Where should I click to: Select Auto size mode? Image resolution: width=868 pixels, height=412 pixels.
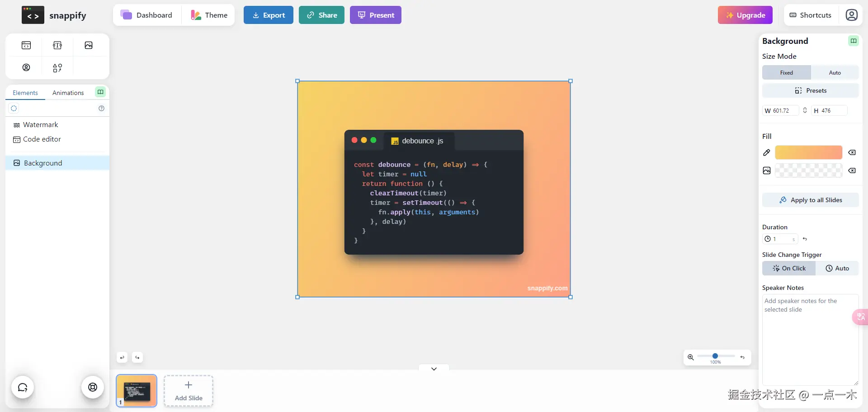pos(835,72)
